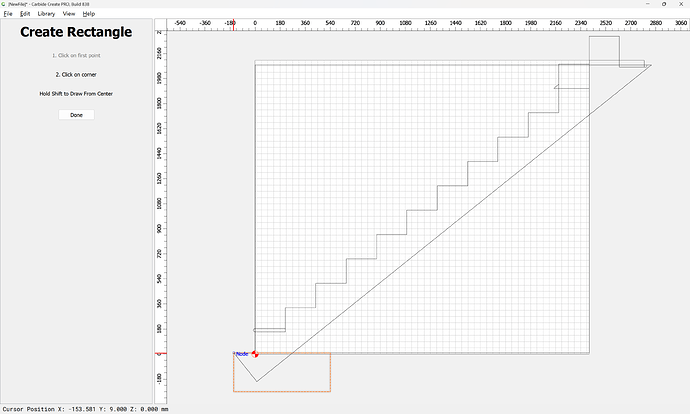This screenshot has width=690, height=414.
Task: Click the blue Node snap label
Action: pos(240,353)
